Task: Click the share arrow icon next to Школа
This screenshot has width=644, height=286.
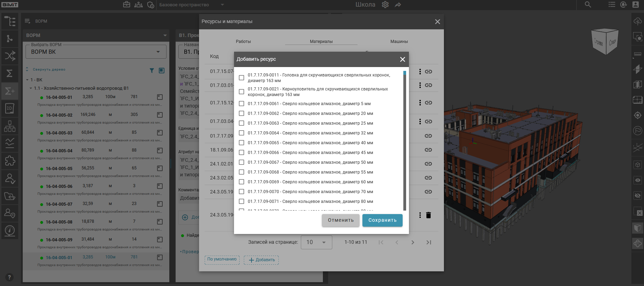Action: point(398,5)
